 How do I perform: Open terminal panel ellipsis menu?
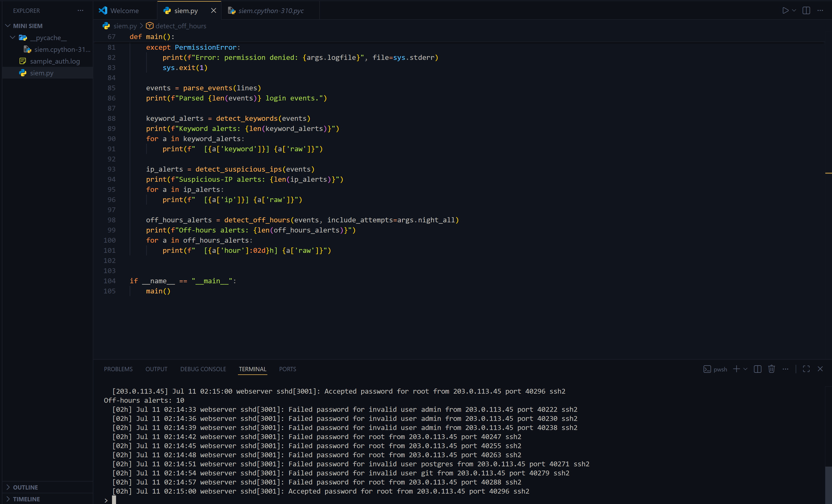(x=785, y=369)
